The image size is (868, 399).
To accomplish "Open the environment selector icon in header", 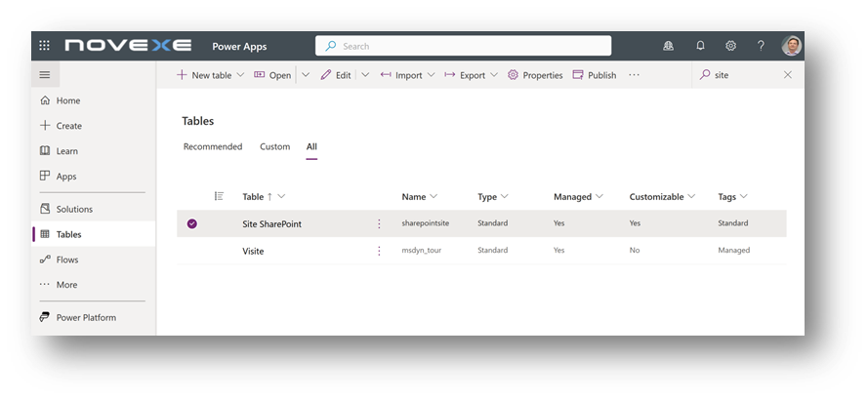I will 669,46.
